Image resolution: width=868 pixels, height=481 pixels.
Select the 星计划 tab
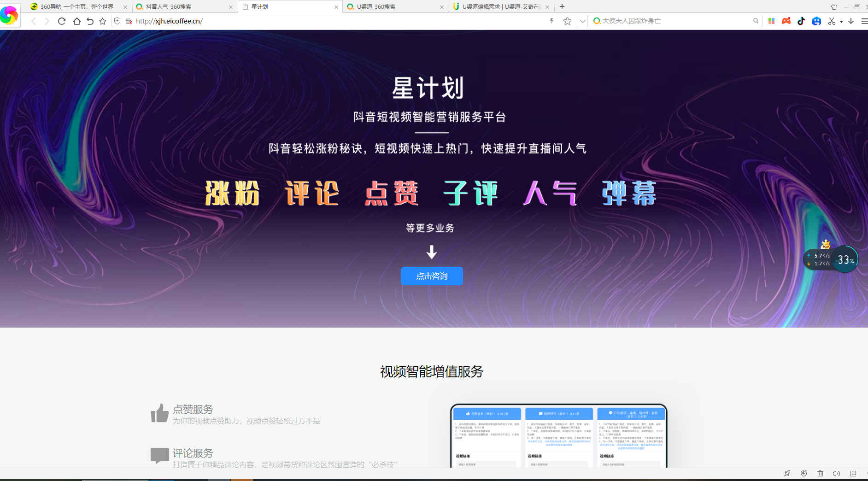click(290, 7)
